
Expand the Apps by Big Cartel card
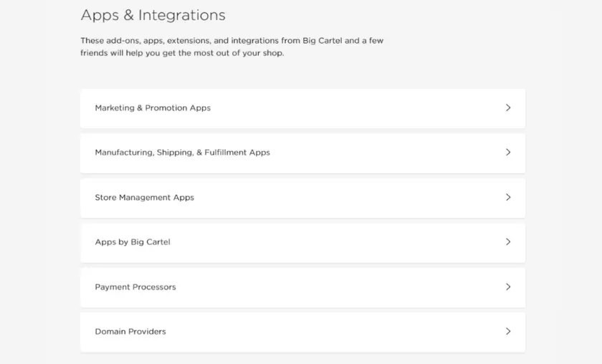click(322, 242)
